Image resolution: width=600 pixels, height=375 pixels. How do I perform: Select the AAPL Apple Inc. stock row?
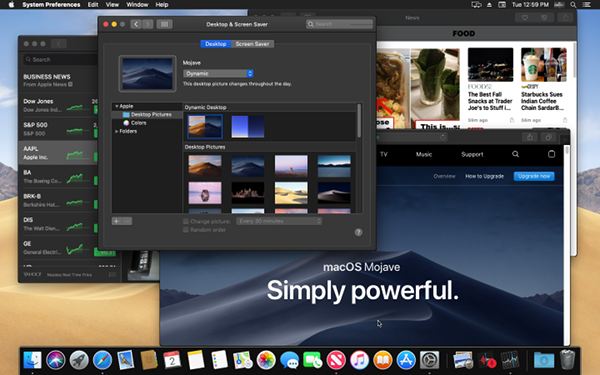[x=58, y=153]
